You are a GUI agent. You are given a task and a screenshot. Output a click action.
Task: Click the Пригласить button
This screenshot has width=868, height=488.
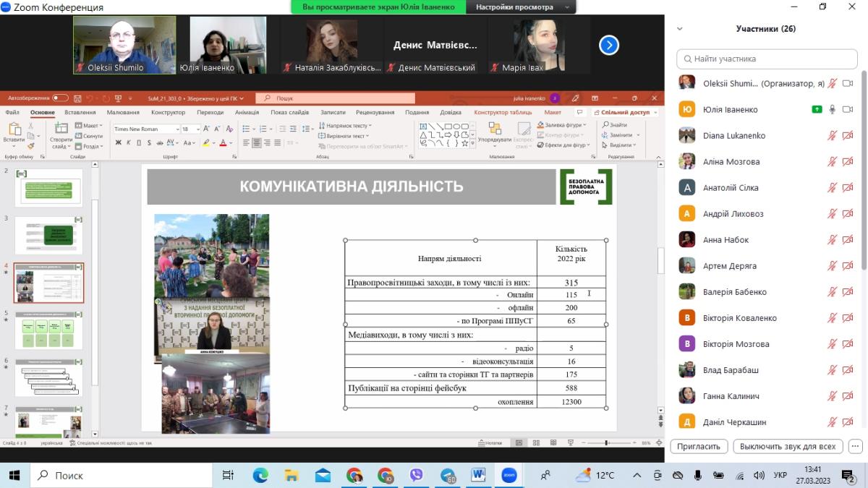pyautogui.click(x=699, y=446)
